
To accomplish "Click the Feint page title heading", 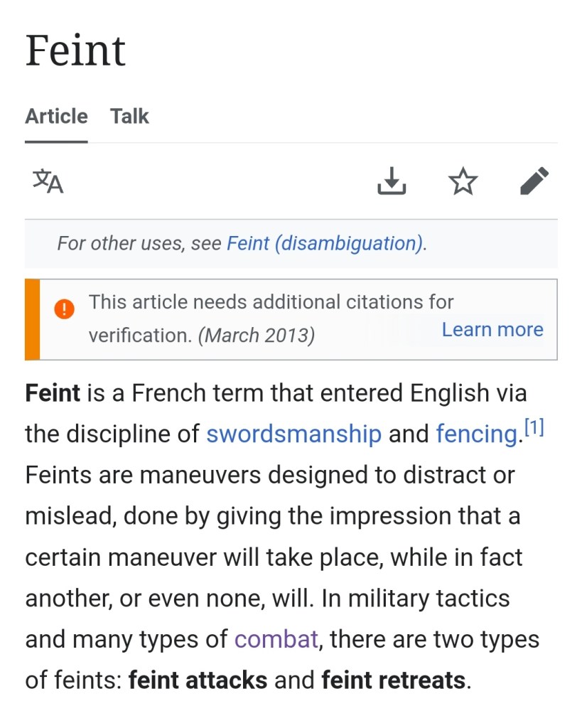I will (x=75, y=51).
